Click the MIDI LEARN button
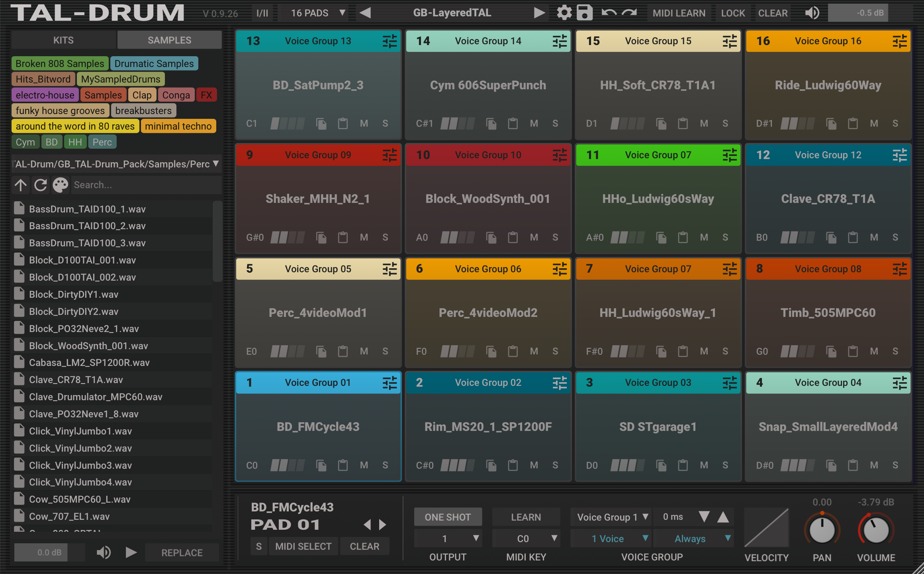Screen dimensions: 924x574 (679, 13)
